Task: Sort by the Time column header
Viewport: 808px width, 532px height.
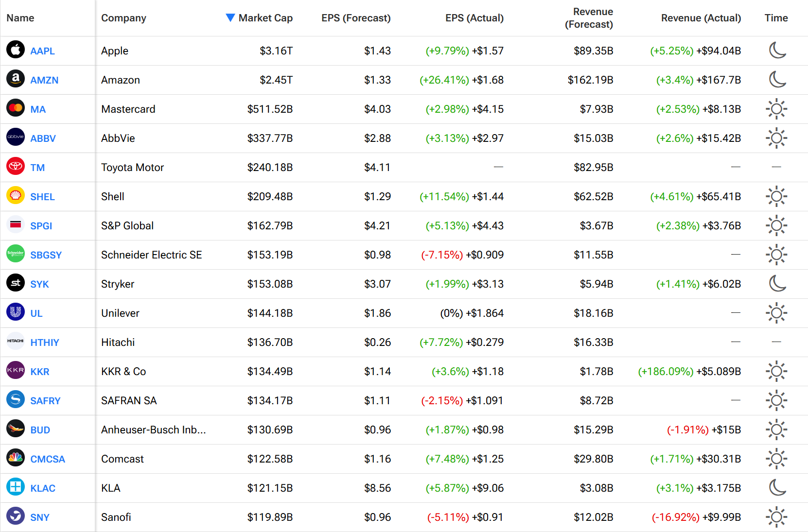Action: click(x=776, y=18)
